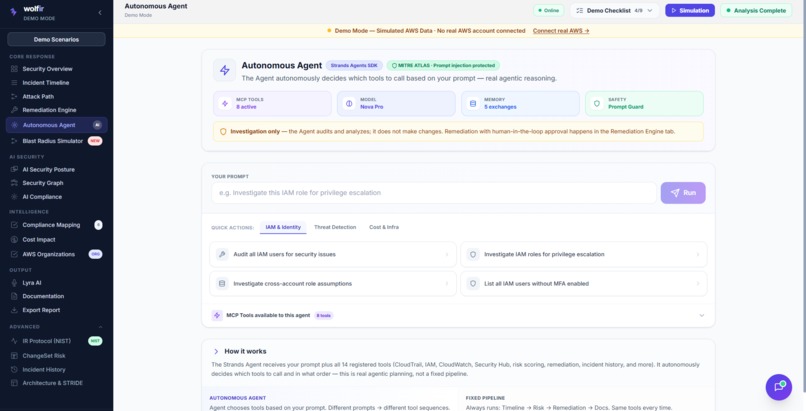Choose List all IAM users without MFA enabled
This screenshot has height=411, width=806.
(583, 284)
